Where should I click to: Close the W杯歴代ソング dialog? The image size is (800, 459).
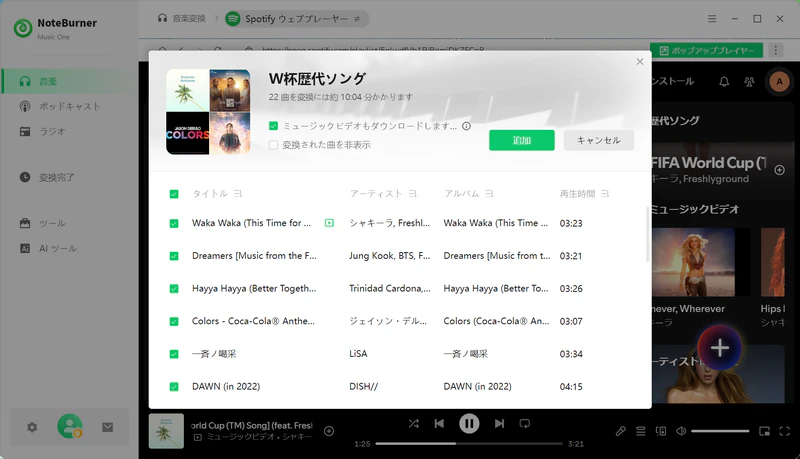pos(640,61)
